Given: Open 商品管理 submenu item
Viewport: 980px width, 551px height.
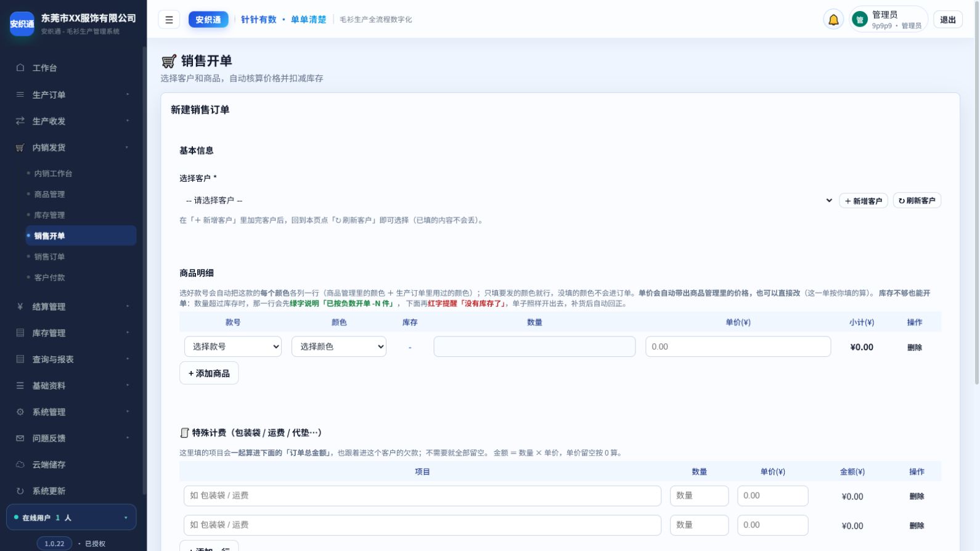Looking at the screenshot, I should tap(81, 194).
